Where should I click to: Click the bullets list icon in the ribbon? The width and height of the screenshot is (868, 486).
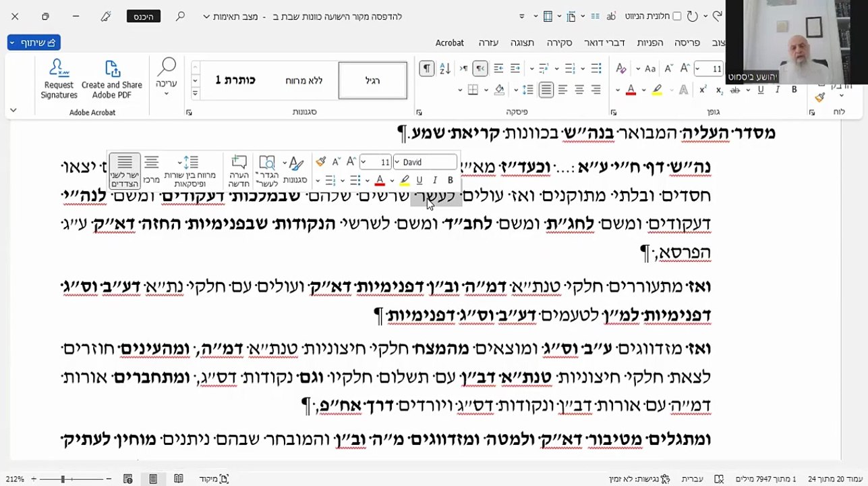[596, 69]
